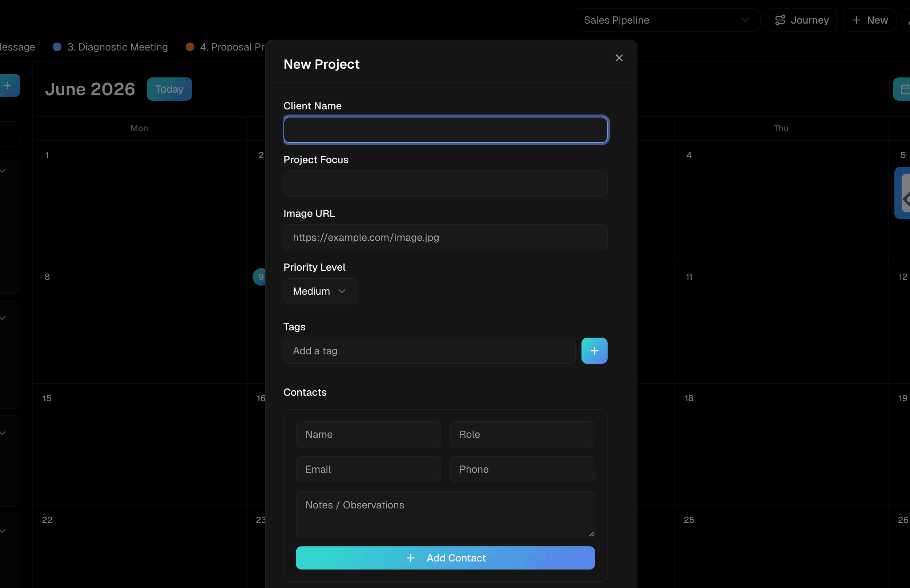
Task: Click the June 2026 heading
Action: tap(90, 89)
